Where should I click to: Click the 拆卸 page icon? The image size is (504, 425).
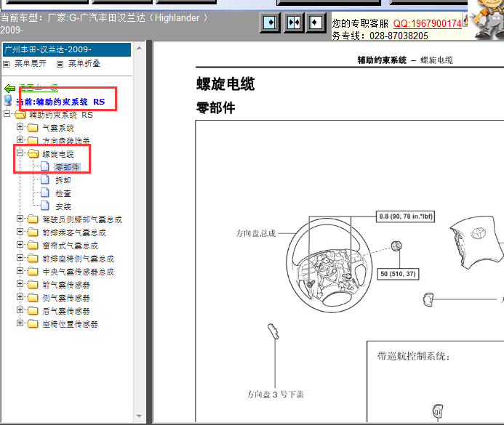point(44,179)
